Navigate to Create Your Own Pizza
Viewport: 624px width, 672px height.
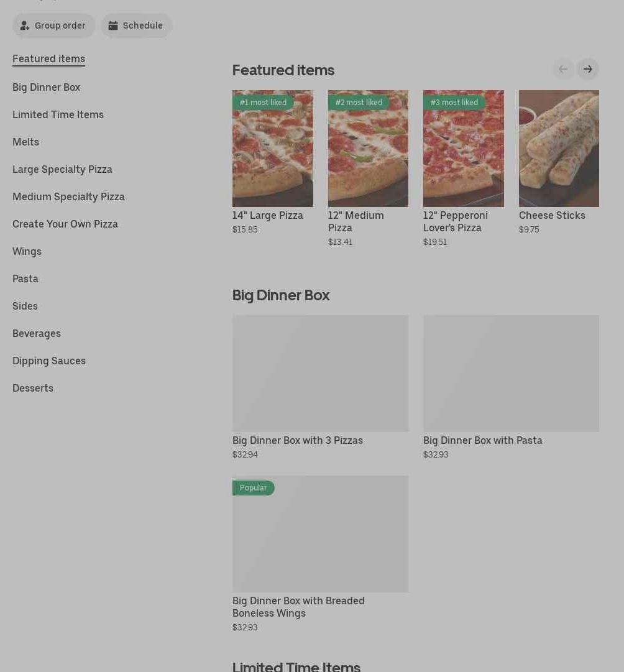[65, 224]
